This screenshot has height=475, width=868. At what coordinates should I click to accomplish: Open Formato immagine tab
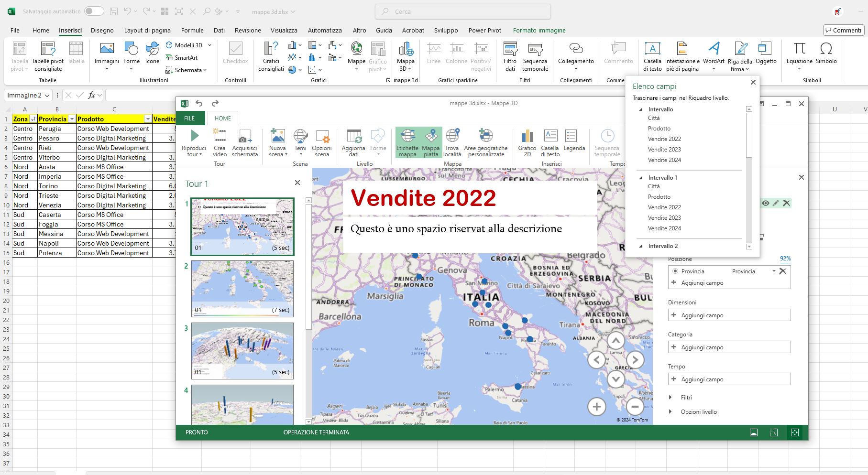pos(539,30)
